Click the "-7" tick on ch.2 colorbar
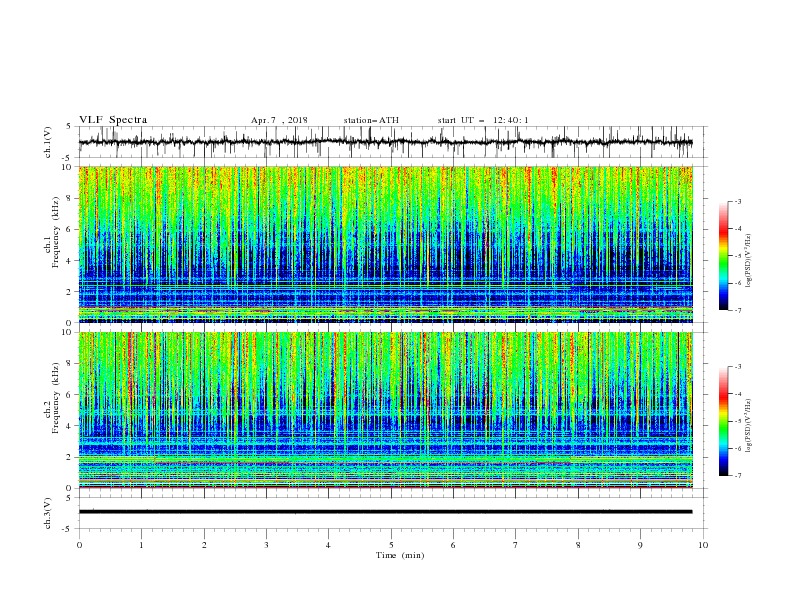This screenshot has width=792, height=612. click(737, 476)
